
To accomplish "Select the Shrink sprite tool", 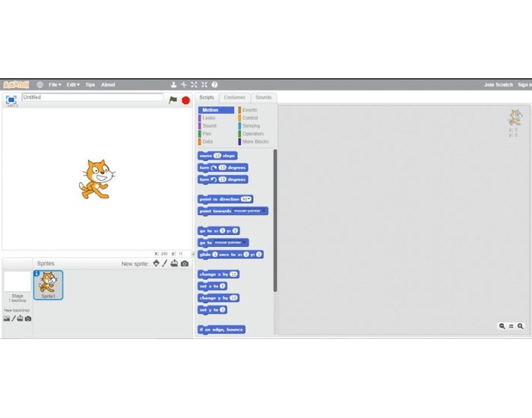I will tap(204, 84).
